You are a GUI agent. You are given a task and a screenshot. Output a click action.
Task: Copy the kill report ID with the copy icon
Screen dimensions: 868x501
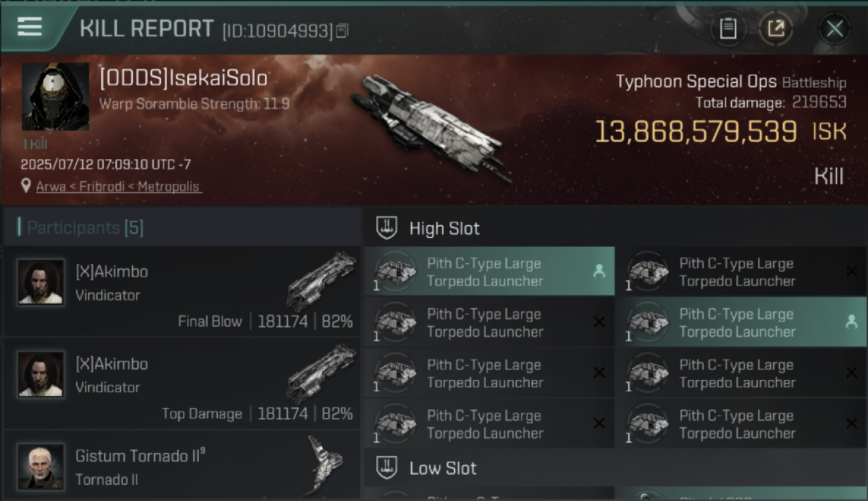pyautogui.click(x=342, y=31)
